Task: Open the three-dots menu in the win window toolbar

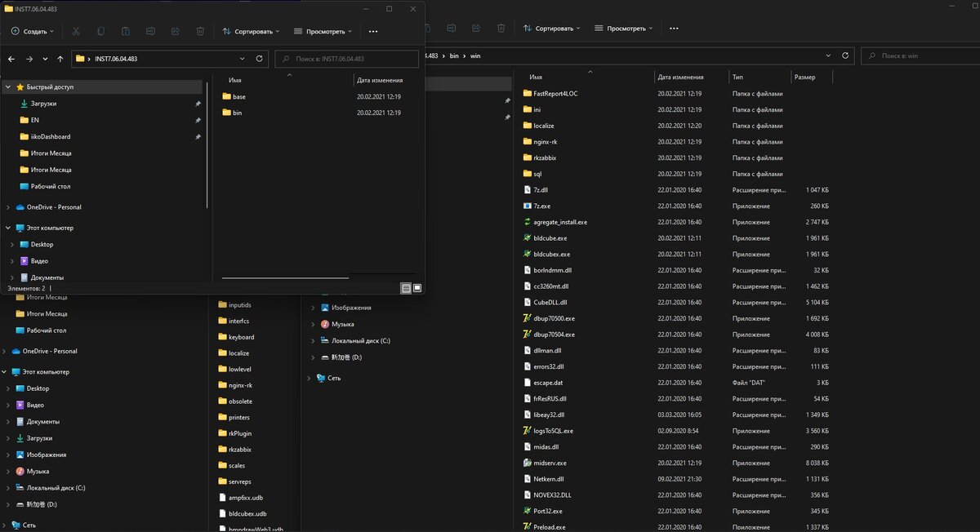Action: pos(674,28)
